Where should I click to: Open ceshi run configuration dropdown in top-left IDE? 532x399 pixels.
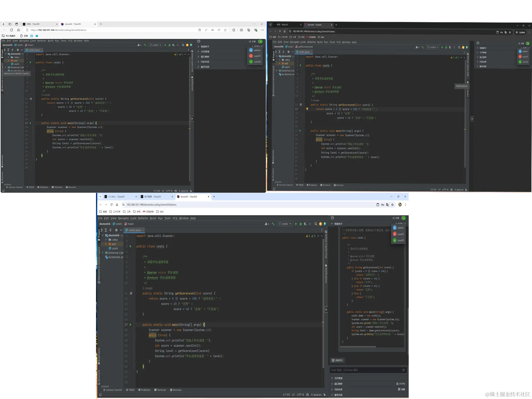coord(155,45)
